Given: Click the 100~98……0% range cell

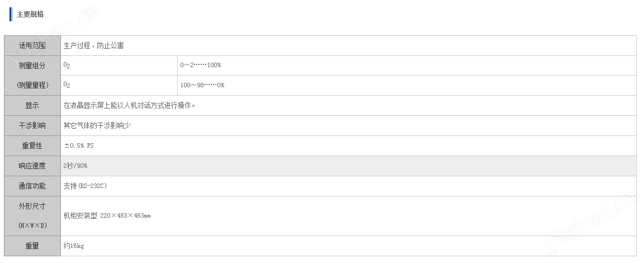Looking at the screenshot, I should 406,86.
